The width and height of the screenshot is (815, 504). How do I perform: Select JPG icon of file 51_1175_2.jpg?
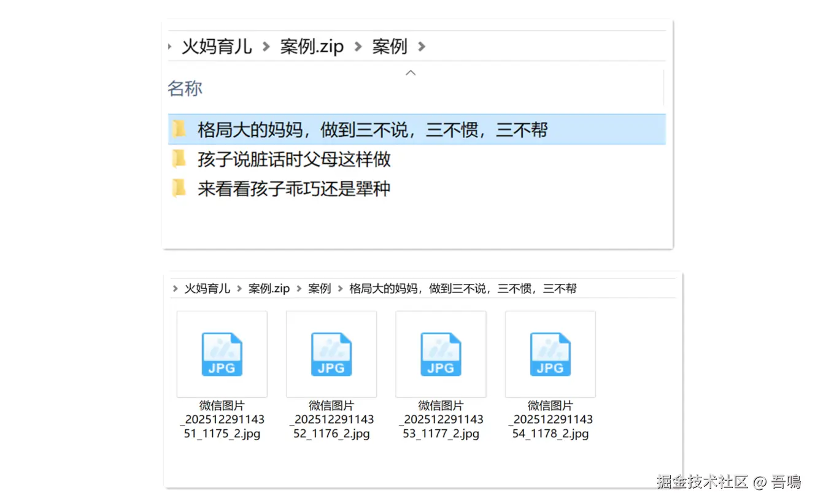pos(222,354)
